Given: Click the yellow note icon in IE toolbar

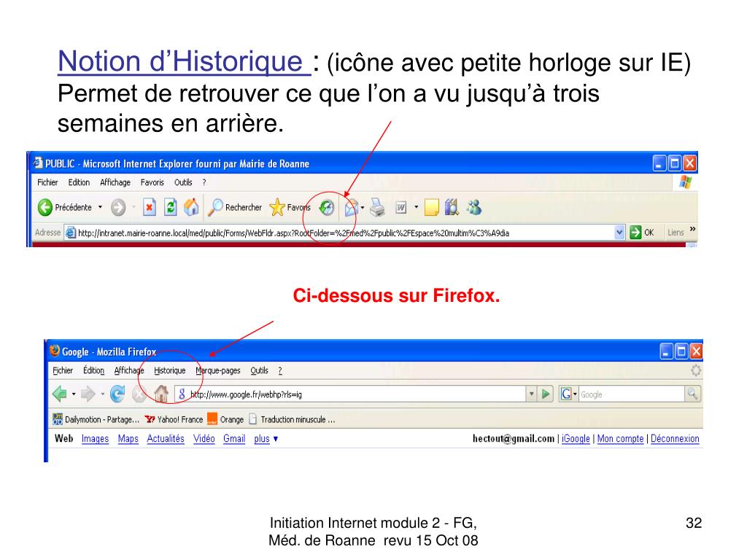Looking at the screenshot, I should coord(431,207).
